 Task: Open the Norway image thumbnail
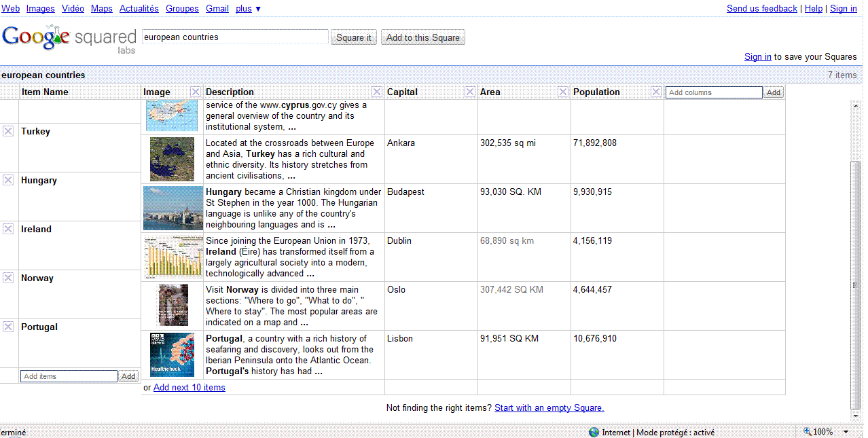(x=173, y=306)
